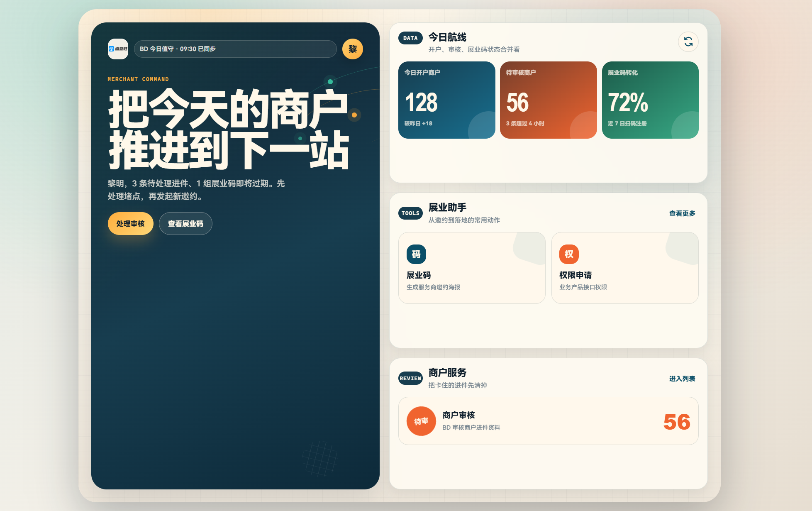Viewport: 812px width, 511px height.
Task: Open the 今日开户商户 128 stat card
Action: (x=447, y=100)
